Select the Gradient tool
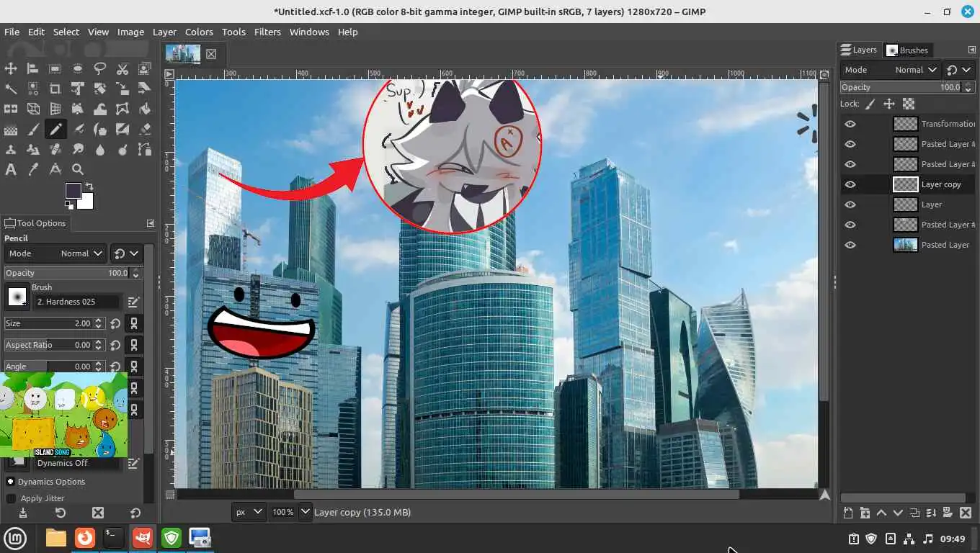 [x=11, y=130]
